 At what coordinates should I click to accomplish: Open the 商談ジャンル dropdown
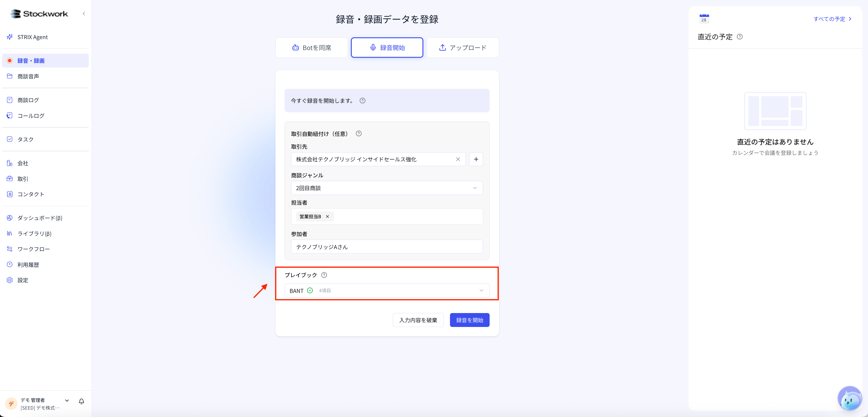387,188
